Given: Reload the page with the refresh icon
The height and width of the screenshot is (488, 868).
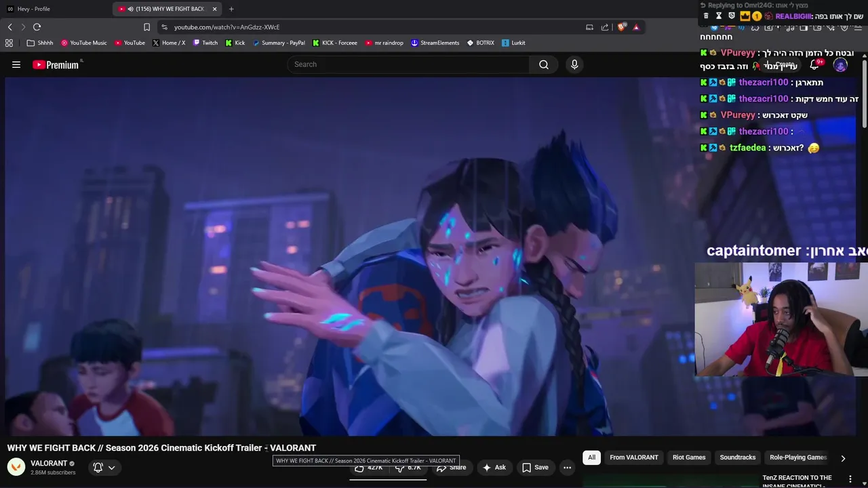Looking at the screenshot, I should pyautogui.click(x=37, y=27).
